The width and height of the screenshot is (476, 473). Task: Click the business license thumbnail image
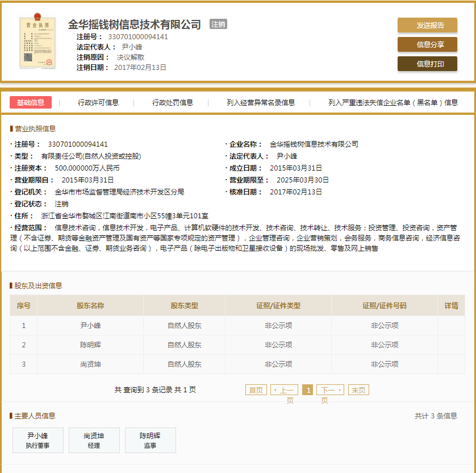37,43
